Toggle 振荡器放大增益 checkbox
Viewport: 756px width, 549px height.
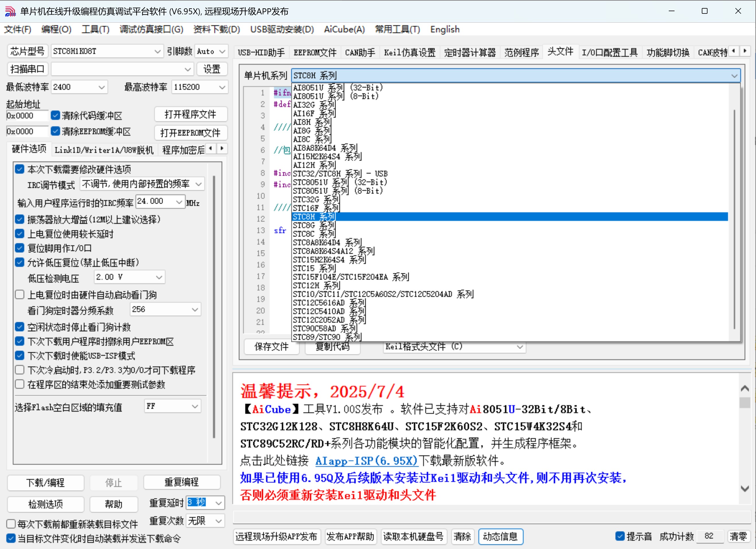pos(20,219)
